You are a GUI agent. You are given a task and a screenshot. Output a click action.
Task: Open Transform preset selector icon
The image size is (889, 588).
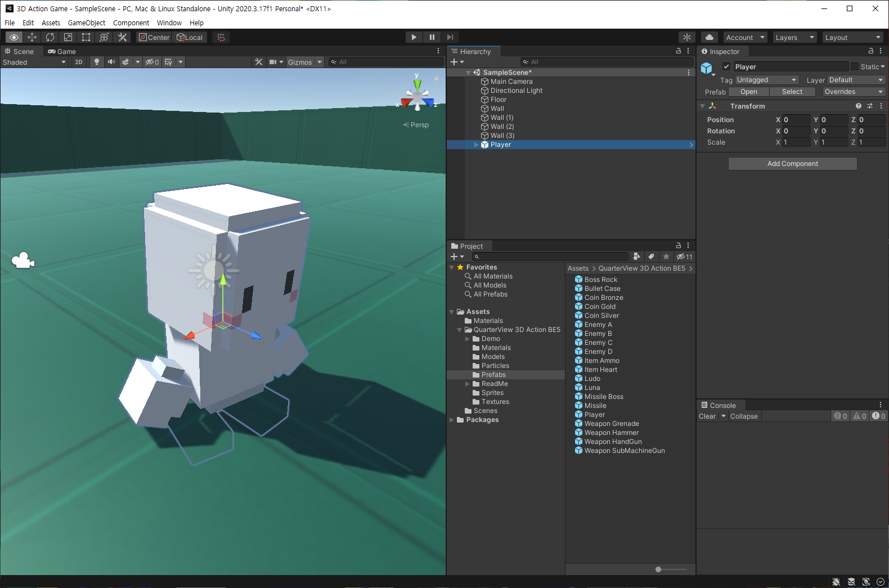point(870,106)
